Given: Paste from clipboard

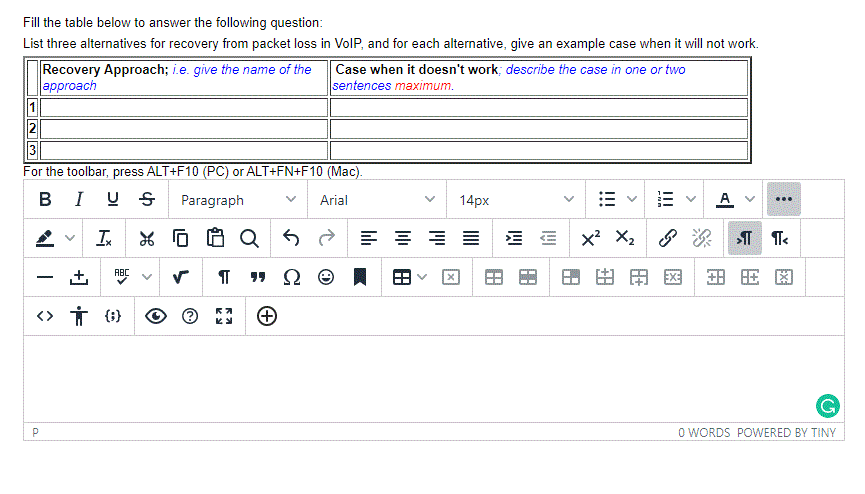Looking at the screenshot, I should [215, 238].
